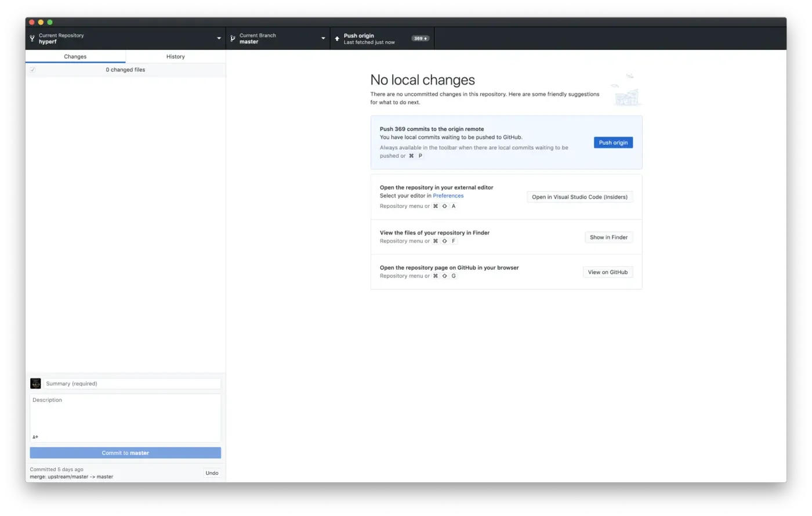Viewport: 812px width, 516px height.
Task: Open the Preferences link
Action: pyautogui.click(x=448, y=196)
